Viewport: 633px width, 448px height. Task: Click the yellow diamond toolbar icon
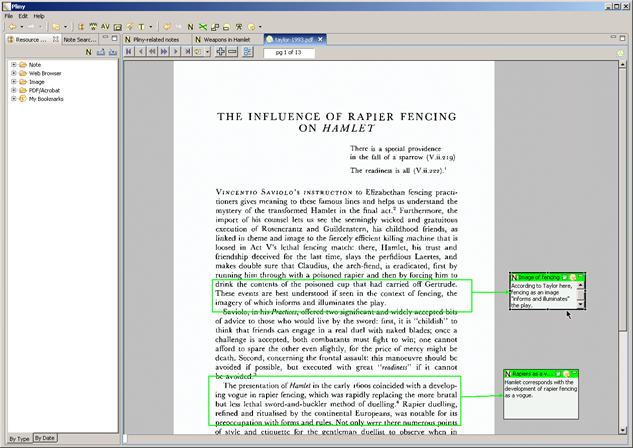(130, 27)
